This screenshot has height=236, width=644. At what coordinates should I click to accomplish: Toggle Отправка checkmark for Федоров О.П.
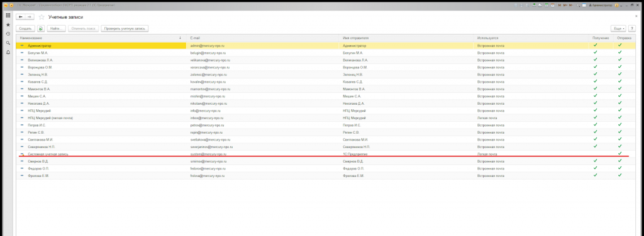(619, 168)
